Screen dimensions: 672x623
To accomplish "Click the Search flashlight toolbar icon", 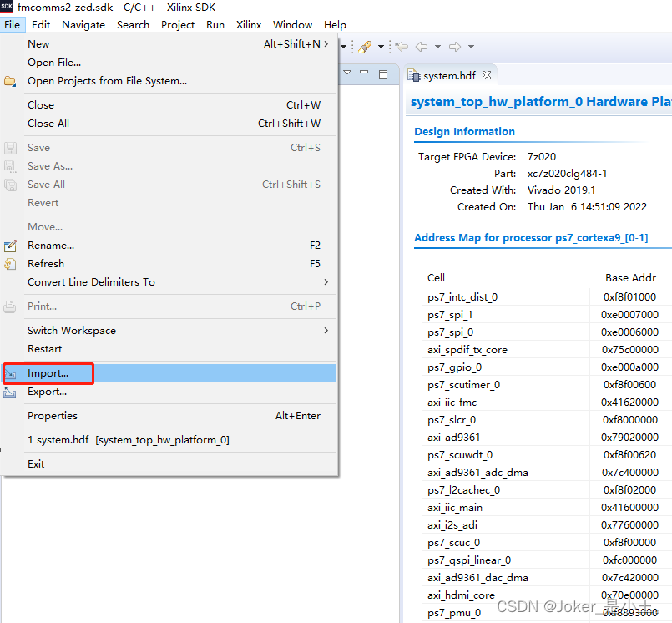I will (x=365, y=47).
